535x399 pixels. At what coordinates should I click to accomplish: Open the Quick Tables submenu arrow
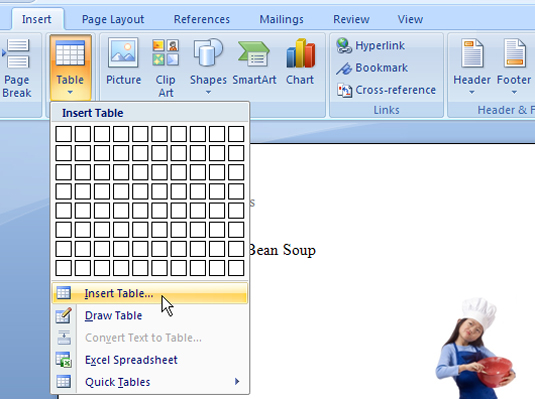(237, 381)
